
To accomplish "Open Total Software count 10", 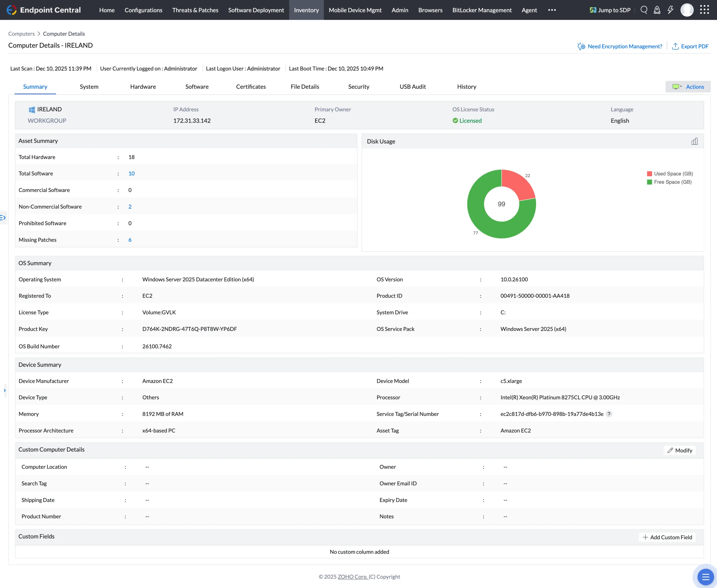I will coord(132,174).
